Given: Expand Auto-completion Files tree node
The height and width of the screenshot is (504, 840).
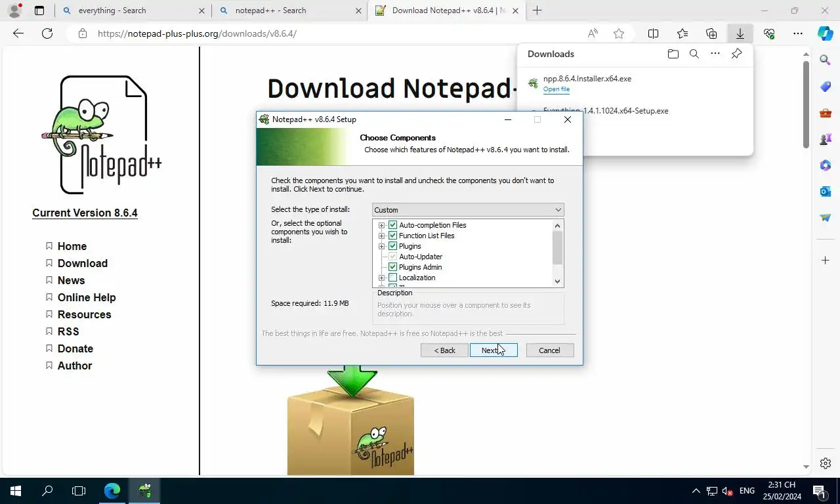Looking at the screenshot, I should point(382,225).
